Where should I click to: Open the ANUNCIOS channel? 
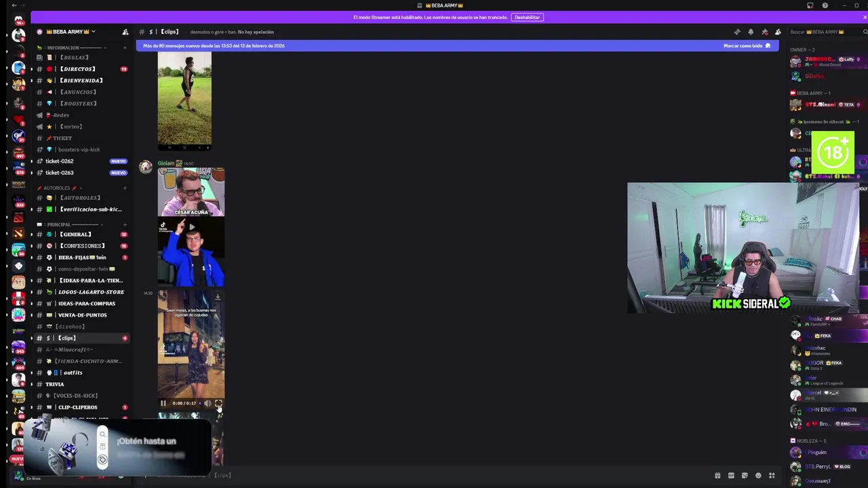(81, 92)
